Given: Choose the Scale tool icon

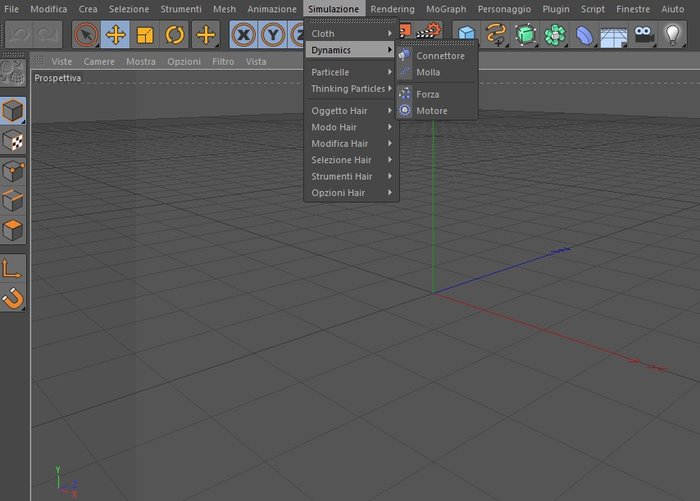Looking at the screenshot, I should tap(145, 34).
